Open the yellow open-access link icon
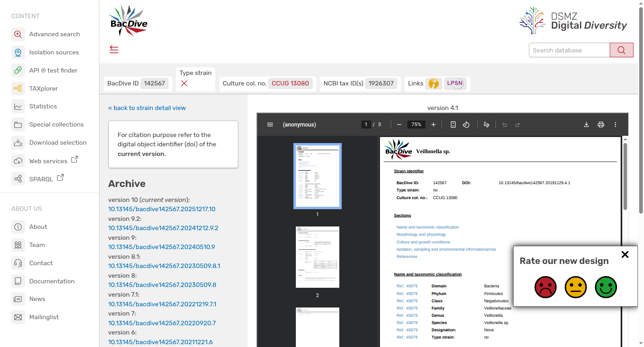 433,83
